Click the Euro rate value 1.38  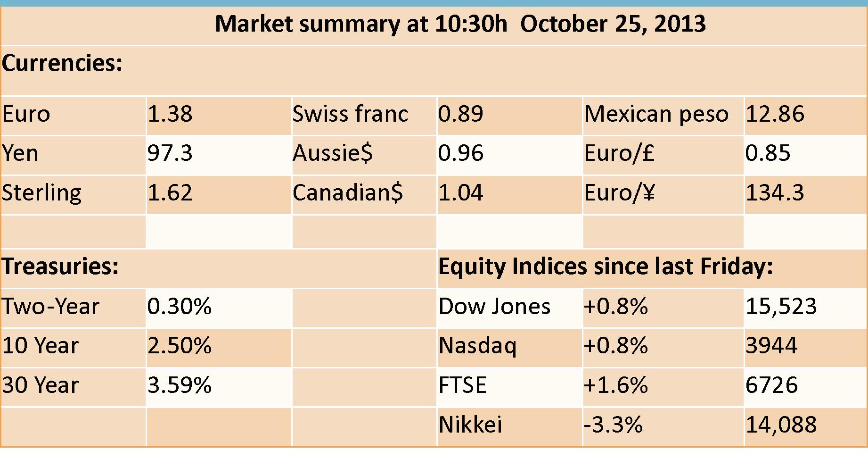coord(170,114)
